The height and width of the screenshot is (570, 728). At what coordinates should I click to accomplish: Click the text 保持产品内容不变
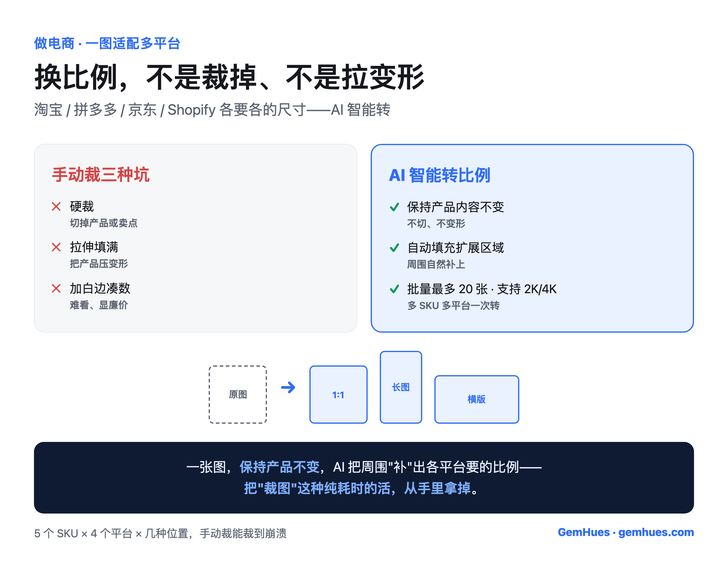[x=455, y=207]
